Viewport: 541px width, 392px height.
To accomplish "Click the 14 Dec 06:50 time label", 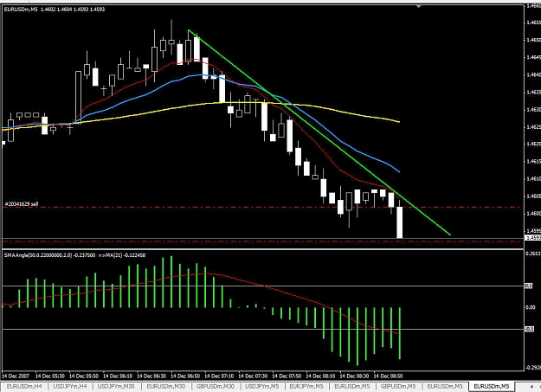I will [185, 376].
